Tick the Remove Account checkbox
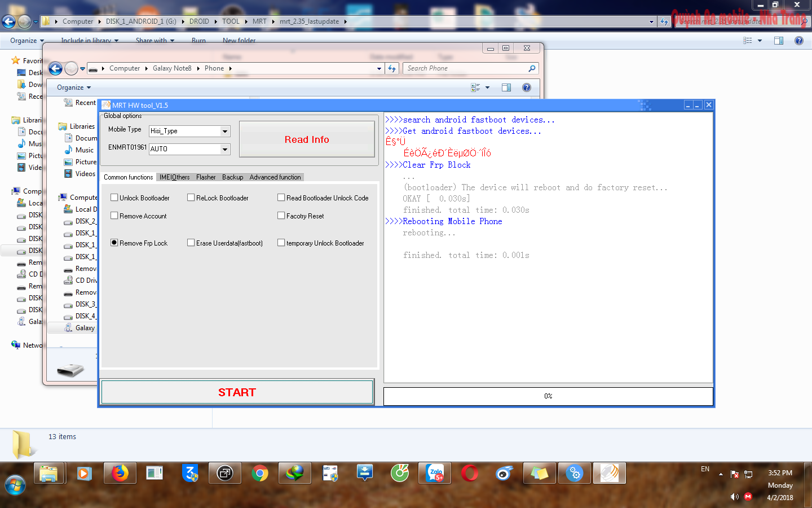 (x=114, y=216)
